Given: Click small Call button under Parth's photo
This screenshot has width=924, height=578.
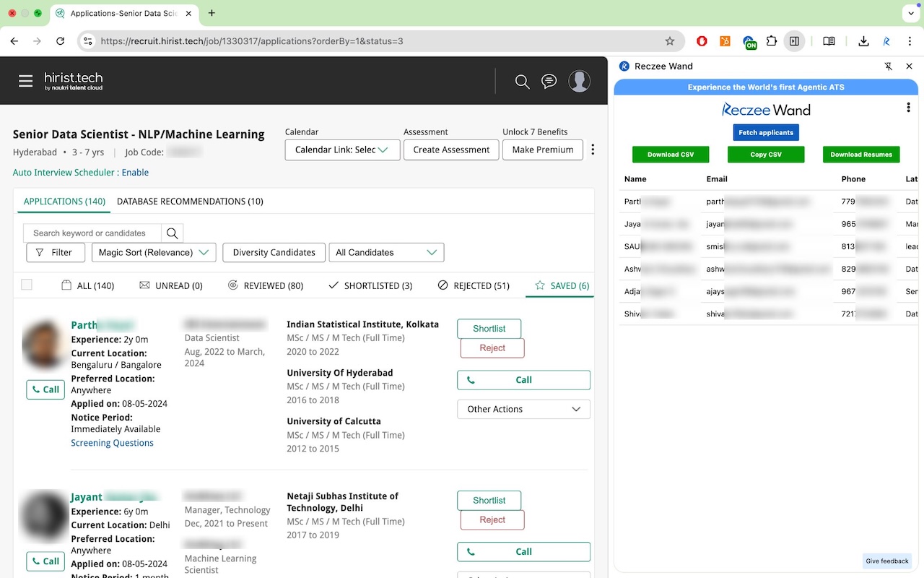Looking at the screenshot, I should (45, 389).
